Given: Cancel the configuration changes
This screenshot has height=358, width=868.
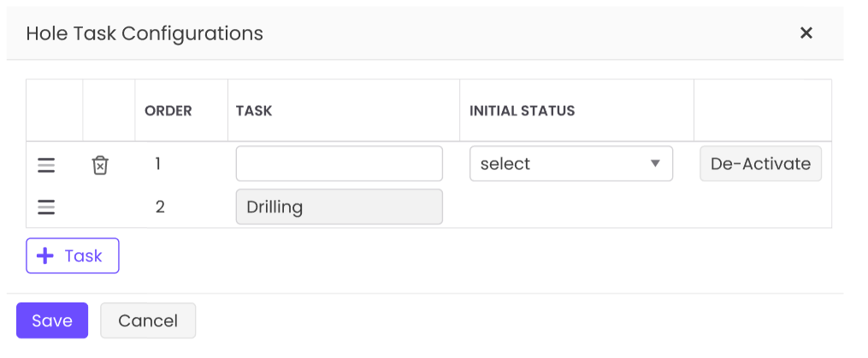Looking at the screenshot, I should pos(148,320).
